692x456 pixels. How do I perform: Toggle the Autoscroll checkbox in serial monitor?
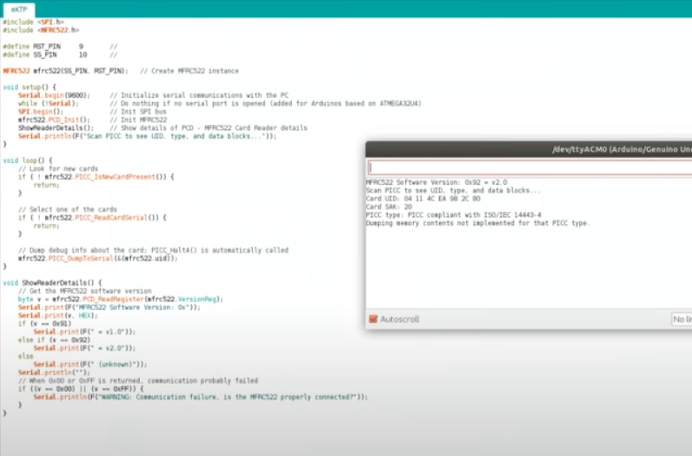373,319
